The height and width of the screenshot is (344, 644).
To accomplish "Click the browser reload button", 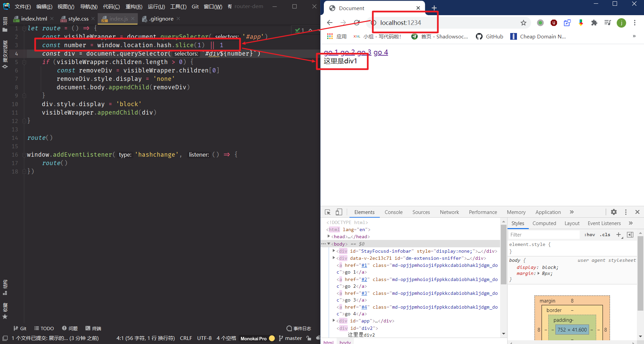I will pos(357,23).
